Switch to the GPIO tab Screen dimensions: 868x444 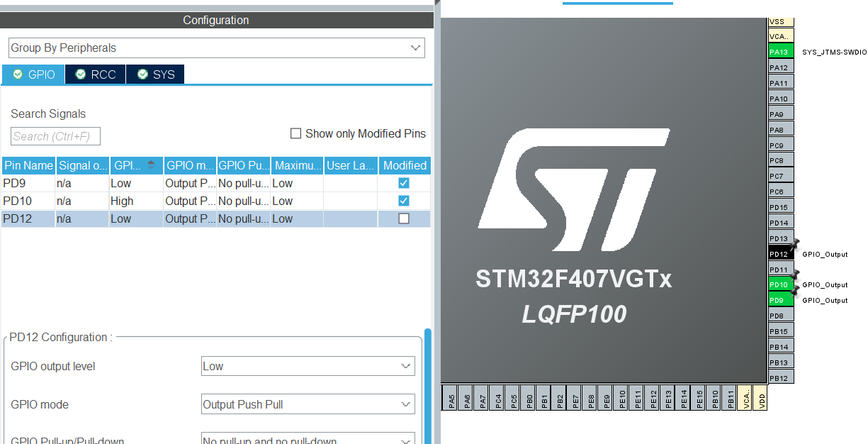[33, 74]
